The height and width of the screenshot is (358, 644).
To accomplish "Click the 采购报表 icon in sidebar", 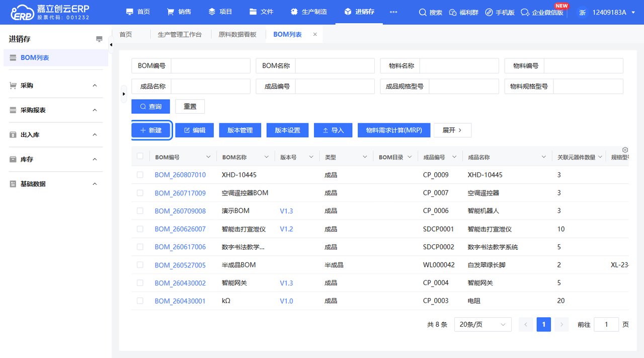I will (x=13, y=110).
